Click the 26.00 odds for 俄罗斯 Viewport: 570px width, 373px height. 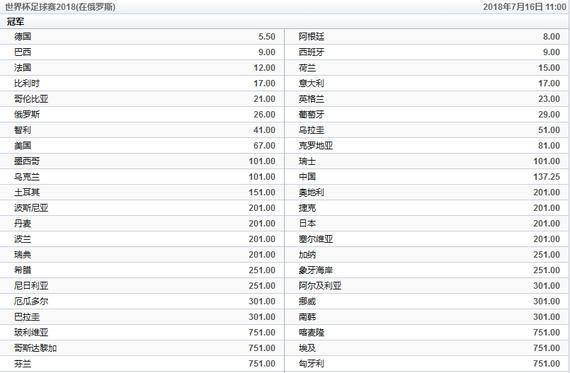click(264, 115)
